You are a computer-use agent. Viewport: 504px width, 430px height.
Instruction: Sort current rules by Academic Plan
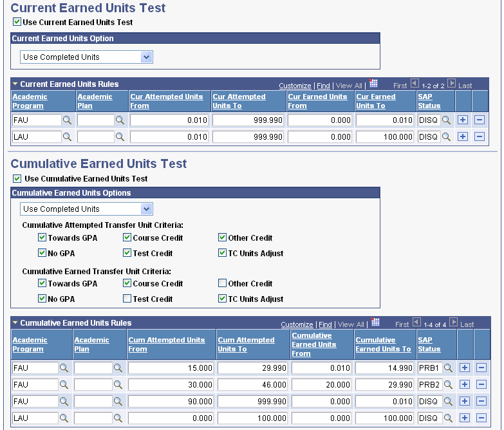(95, 101)
